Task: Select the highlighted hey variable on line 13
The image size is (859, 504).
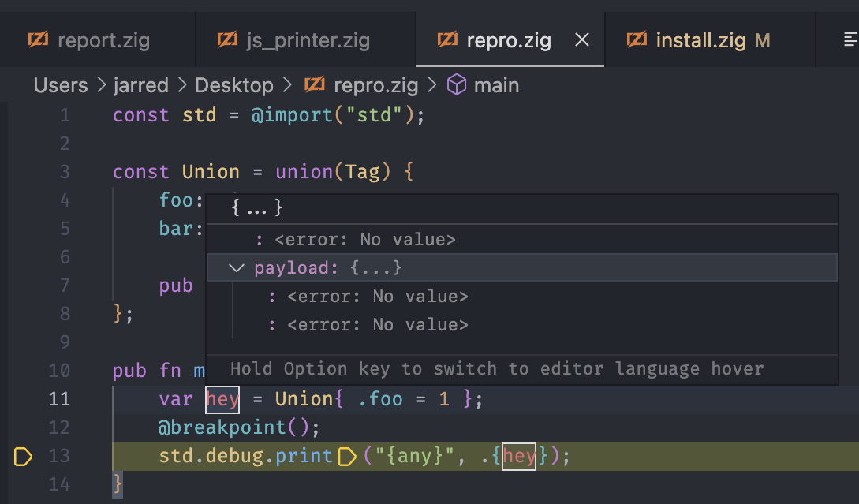Action: [x=518, y=457]
